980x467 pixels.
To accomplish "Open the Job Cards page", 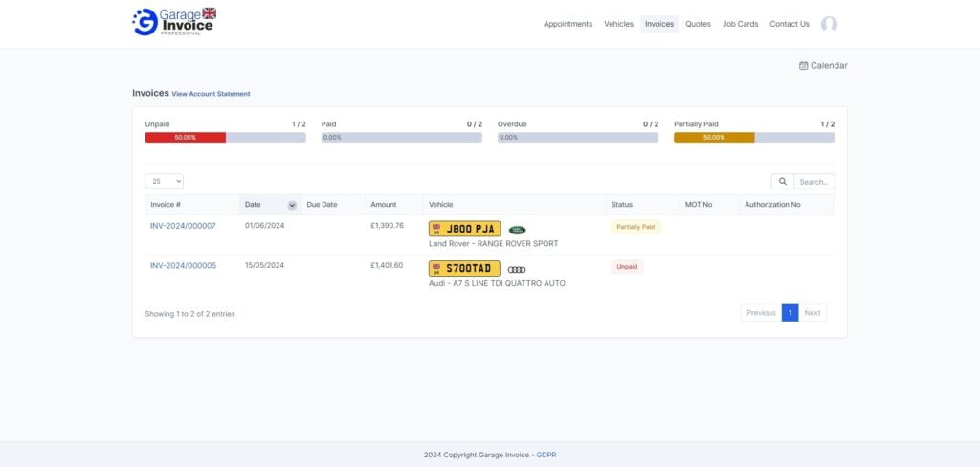I will click(740, 24).
